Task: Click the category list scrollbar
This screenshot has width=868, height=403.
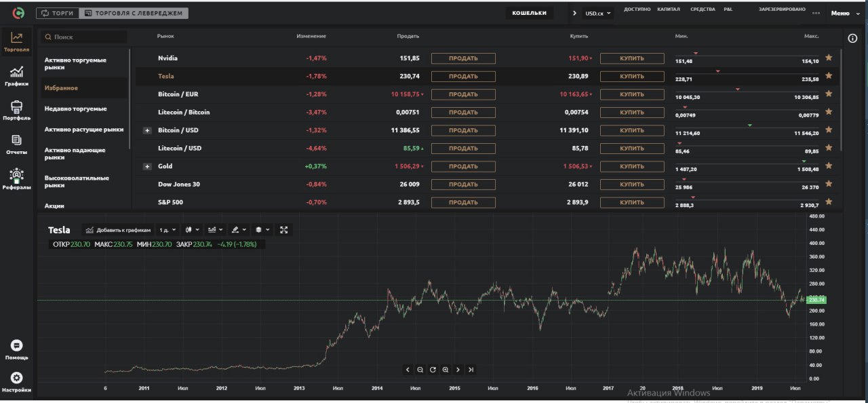Action: 130,99
